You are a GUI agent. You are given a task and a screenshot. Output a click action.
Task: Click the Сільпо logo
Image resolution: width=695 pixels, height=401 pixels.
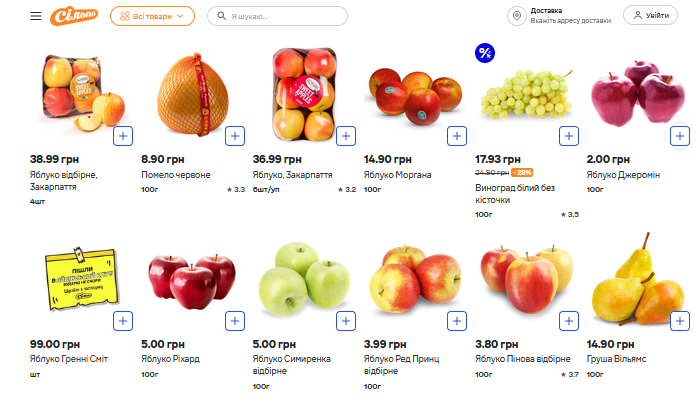coord(77,16)
